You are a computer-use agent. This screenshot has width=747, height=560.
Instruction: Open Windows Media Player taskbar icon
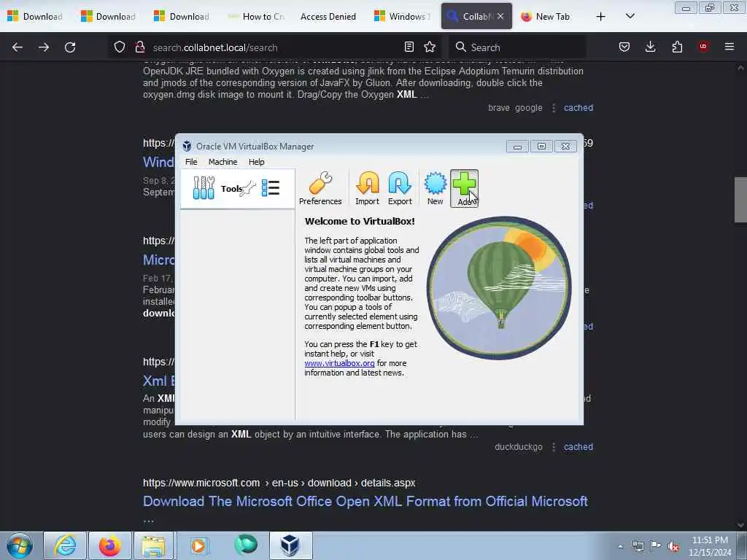pyautogui.click(x=198, y=545)
